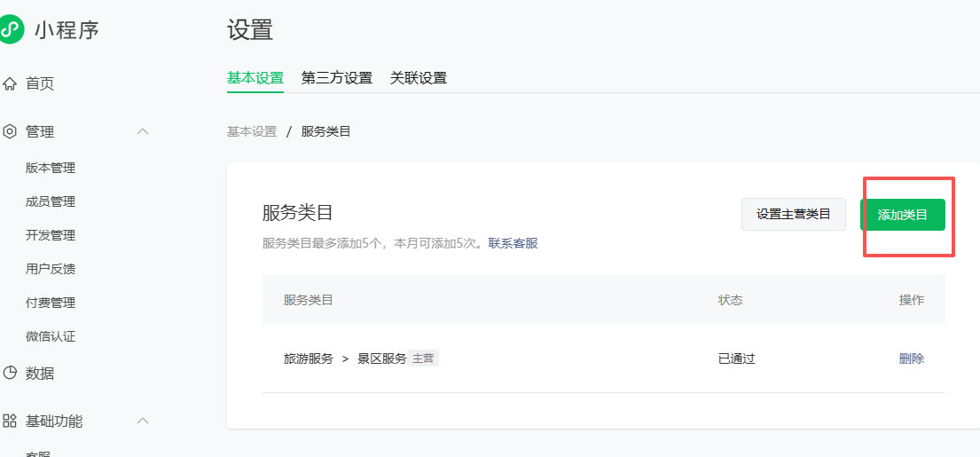Click the 已通过 status cell
Screen dimensions: 980x457
click(737, 359)
